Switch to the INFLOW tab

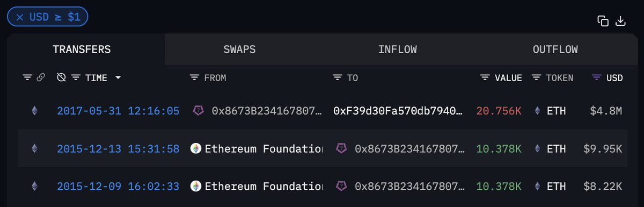[398, 49]
